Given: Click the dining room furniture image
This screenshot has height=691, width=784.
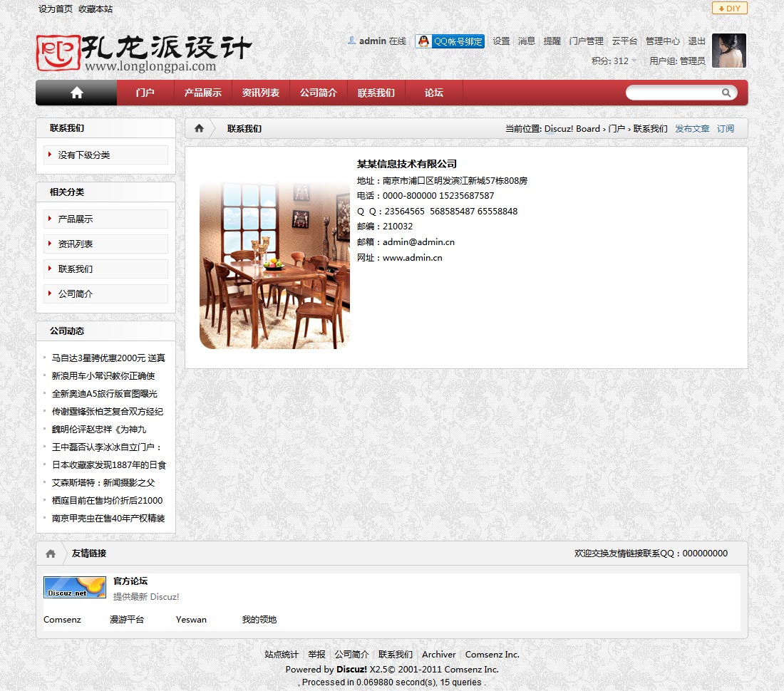Looking at the screenshot, I should pyautogui.click(x=274, y=265).
